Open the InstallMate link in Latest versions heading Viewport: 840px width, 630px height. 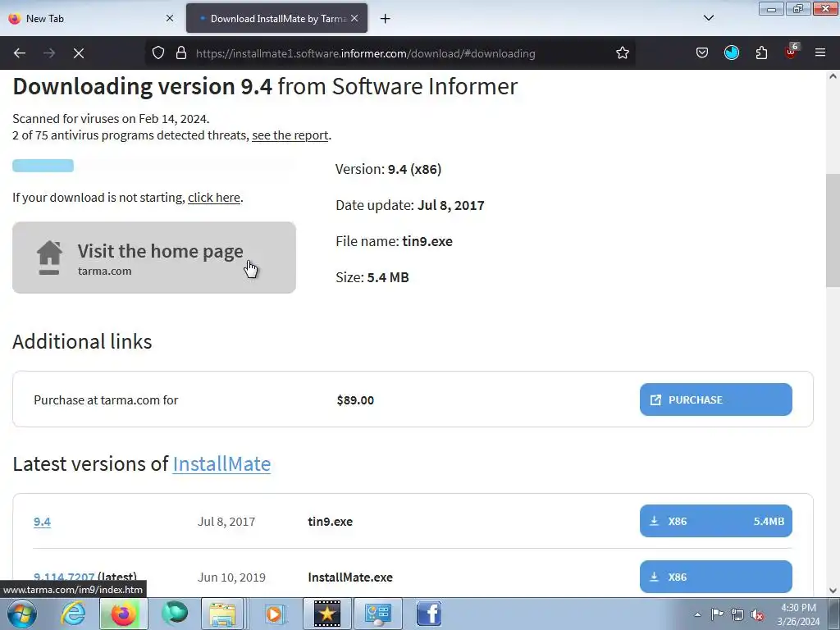coord(221,464)
